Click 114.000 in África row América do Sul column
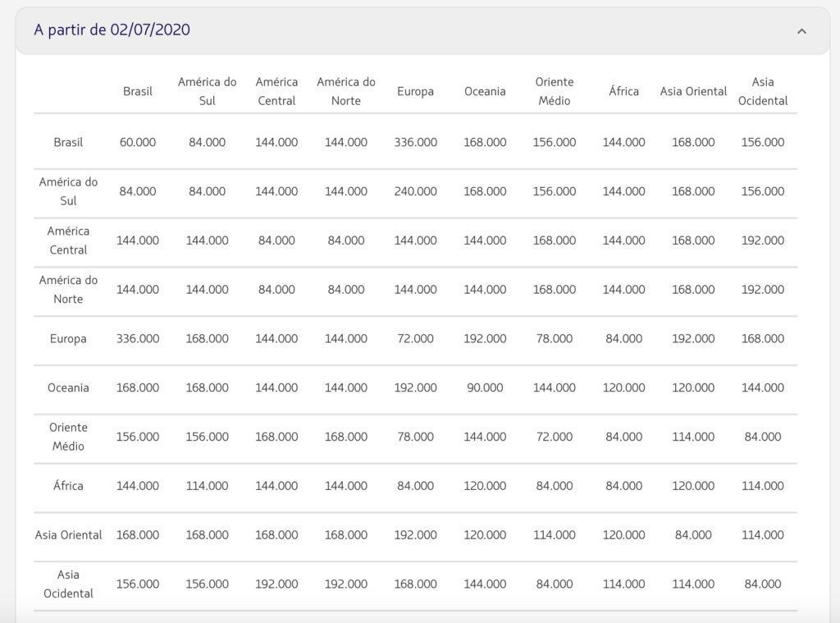 point(208,486)
